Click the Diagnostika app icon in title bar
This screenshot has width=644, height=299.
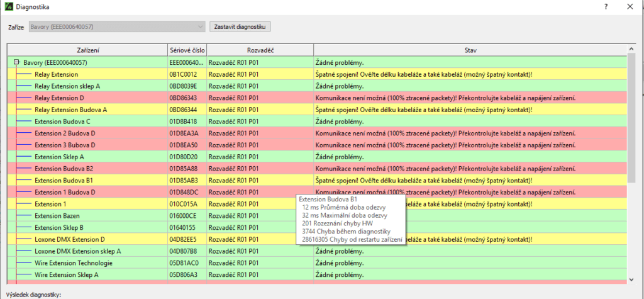click(x=8, y=6)
